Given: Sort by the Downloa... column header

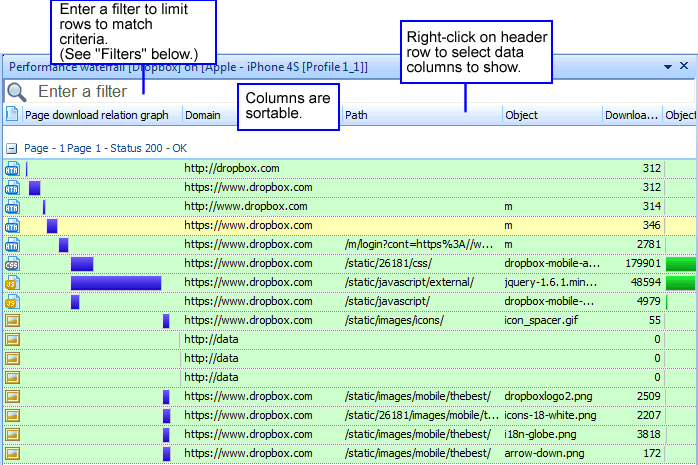Looking at the screenshot, I should (632, 115).
